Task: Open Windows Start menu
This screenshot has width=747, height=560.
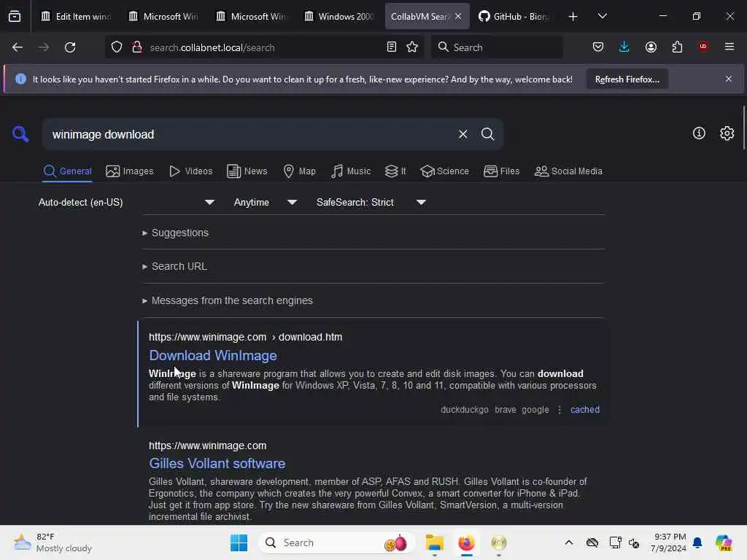Action: 239,542
